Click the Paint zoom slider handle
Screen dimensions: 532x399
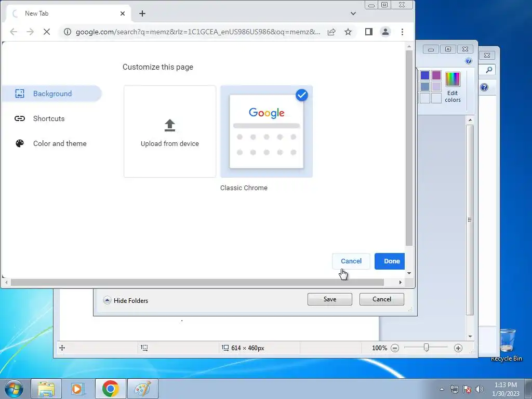pyautogui.click(x=427, y=348)
